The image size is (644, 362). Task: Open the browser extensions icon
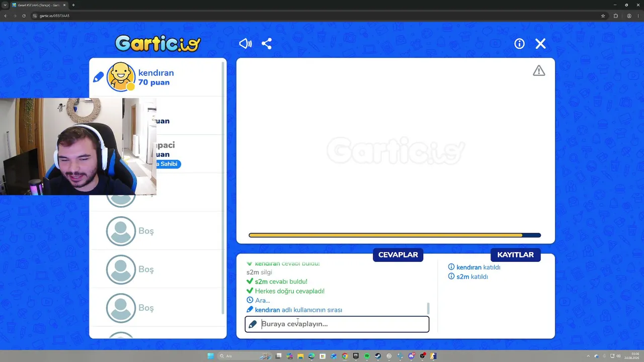[x=615, y=16]
